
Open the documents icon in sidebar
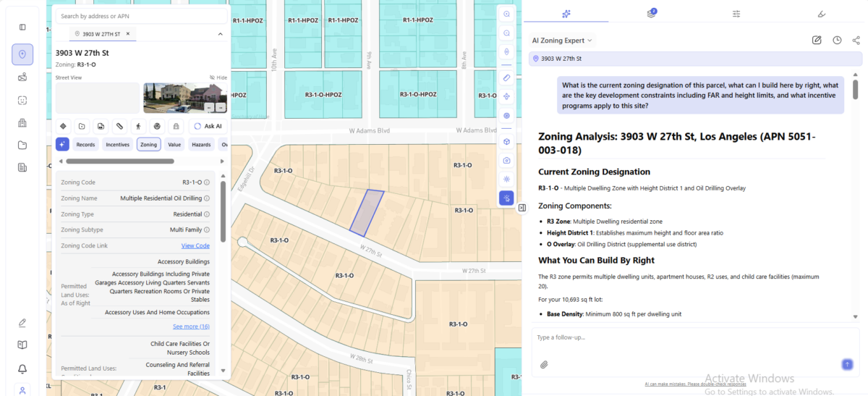click(22, 167)
